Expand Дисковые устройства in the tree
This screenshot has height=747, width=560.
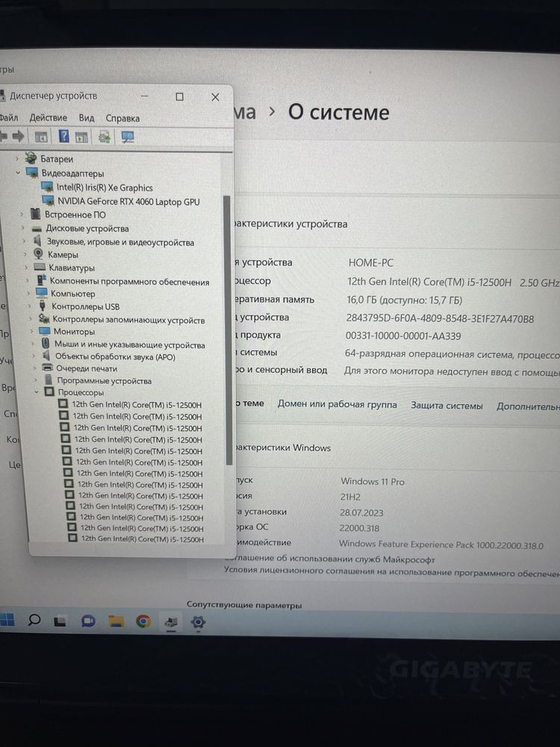click(x=23, y=228)
